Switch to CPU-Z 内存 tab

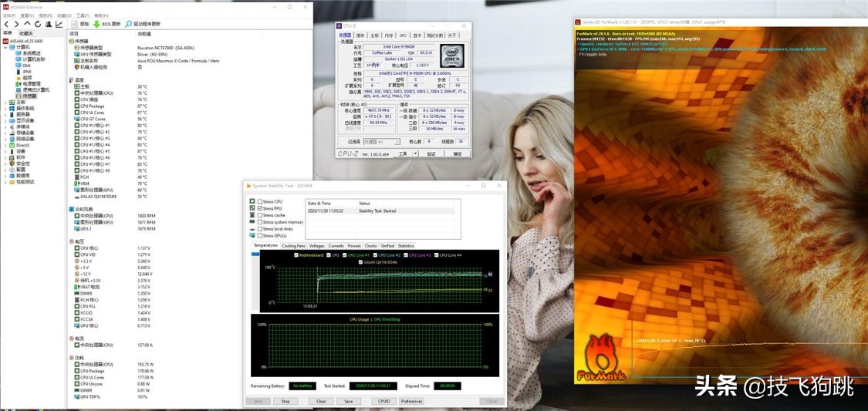(389, 35)
